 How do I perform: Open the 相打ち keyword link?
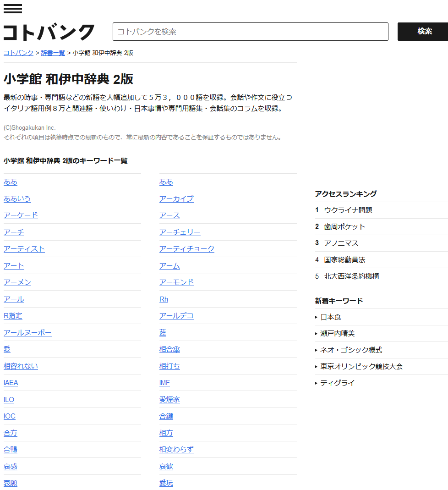(169, 366)
